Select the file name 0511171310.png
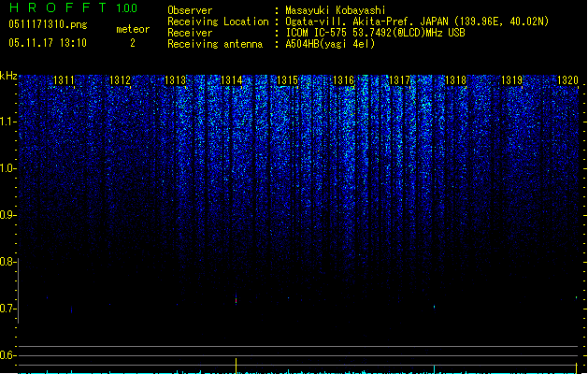The height and width of the screenshot is (374, 588). tap(48, 24)
